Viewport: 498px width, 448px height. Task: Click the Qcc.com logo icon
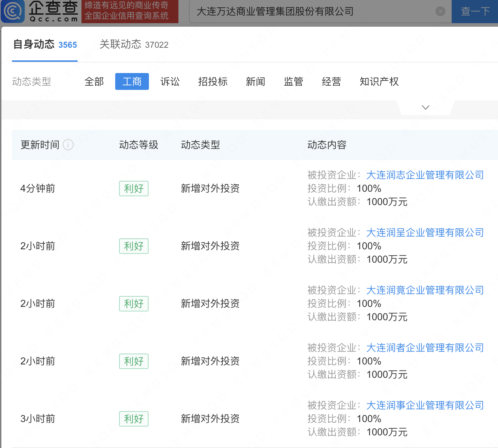tap(13, 11)
